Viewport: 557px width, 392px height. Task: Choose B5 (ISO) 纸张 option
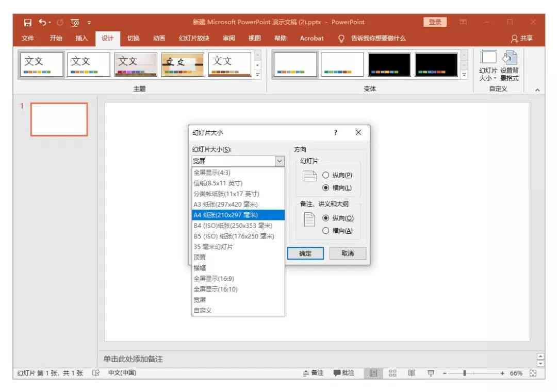(x=238, y=236)
